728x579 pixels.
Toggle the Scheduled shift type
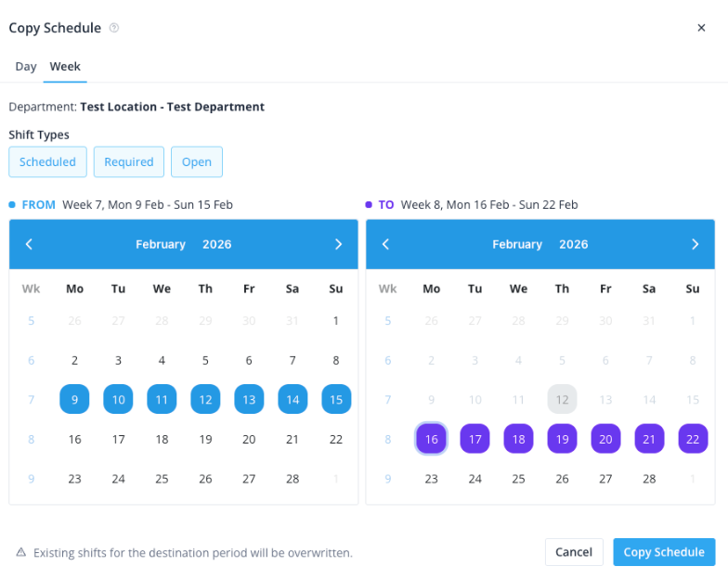(47, 161)
